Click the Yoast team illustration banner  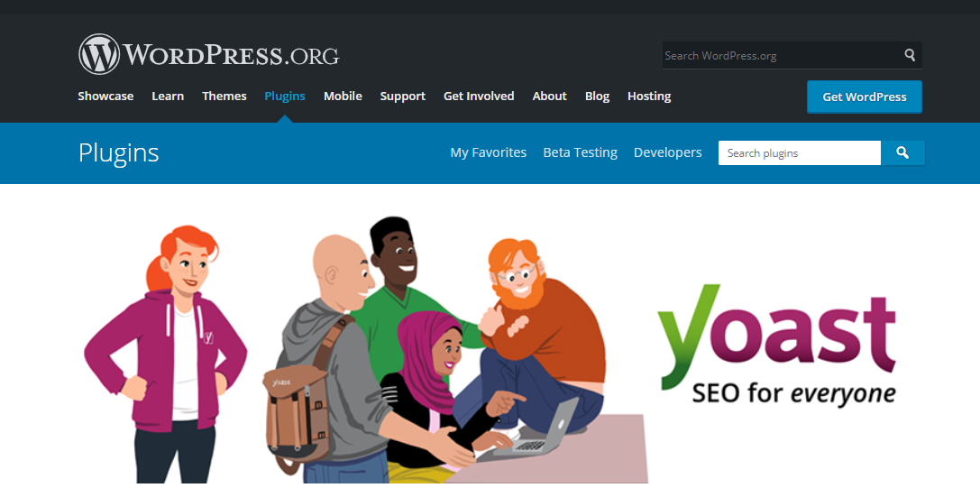click(x=368, y=350)
